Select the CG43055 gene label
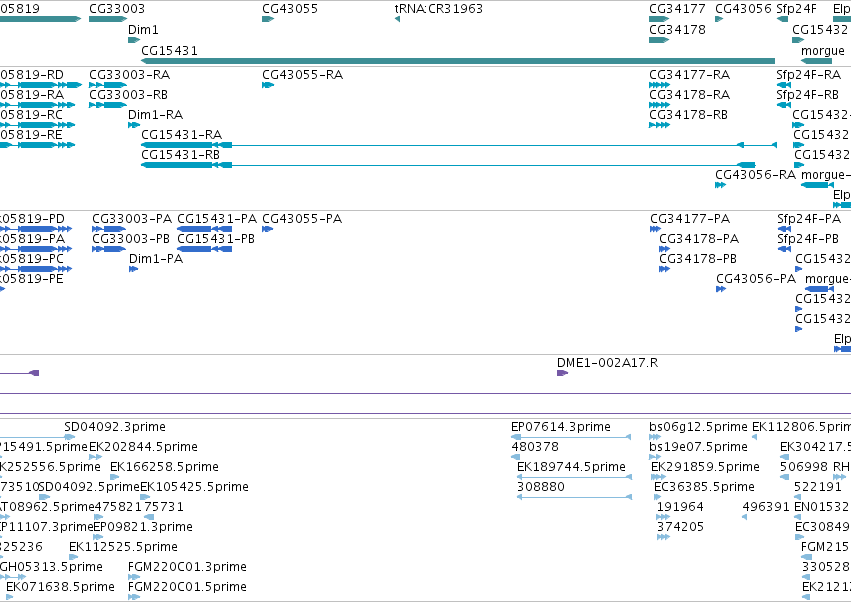 coord(290,9)
